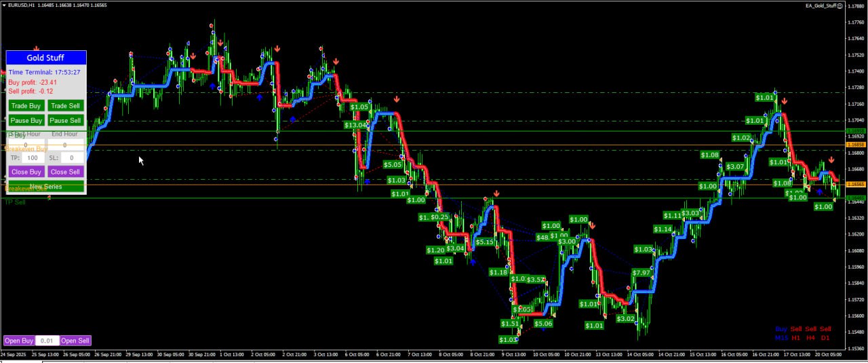Click the Sell profit -0.12 text
This screenshot has width=868, height=363.
coord(31,91)
